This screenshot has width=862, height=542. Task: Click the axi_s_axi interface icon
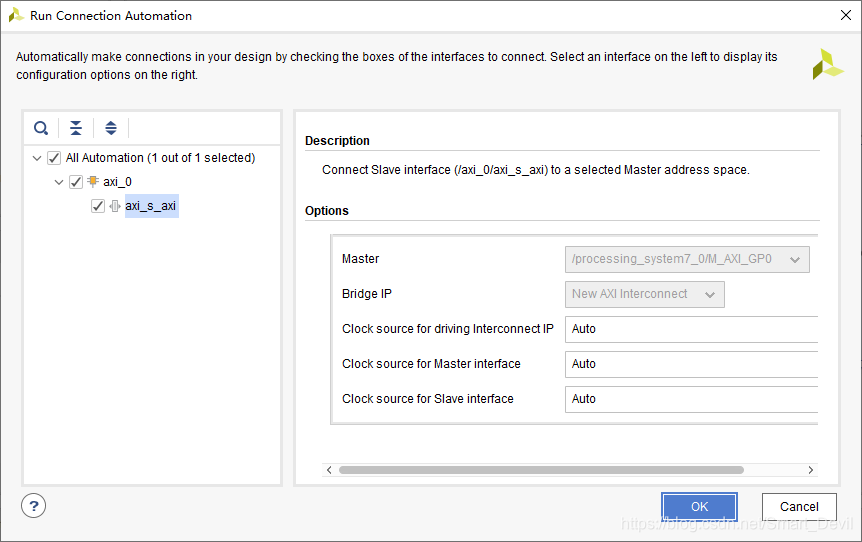click(114, 206)
